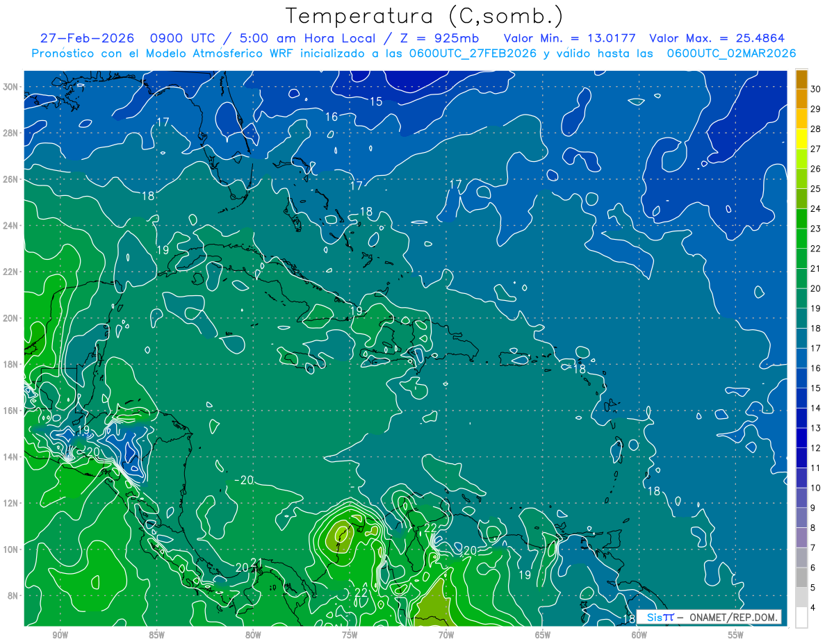The height and width of the screenshot is (644, 834).
Task: Click the color legend value "24"
Action: click(x=815, y=209)
